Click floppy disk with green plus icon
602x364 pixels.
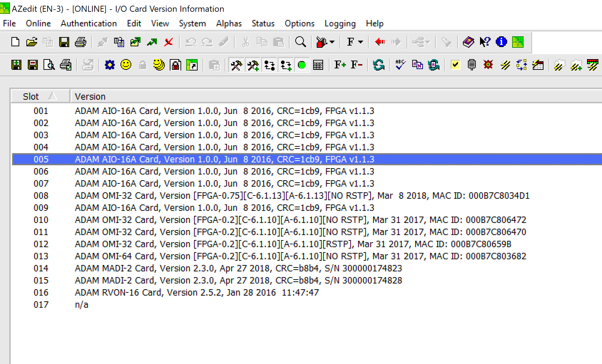coord(16,65)
